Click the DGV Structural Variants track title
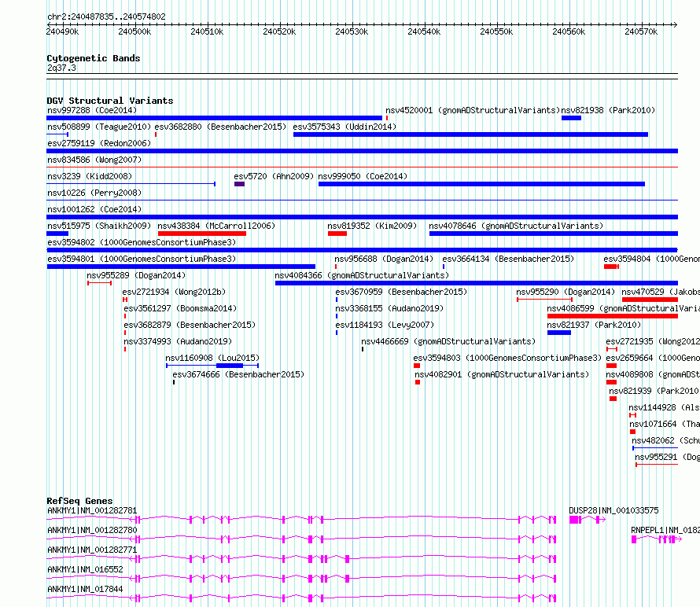700x607 pixels. tap(110, 101)
